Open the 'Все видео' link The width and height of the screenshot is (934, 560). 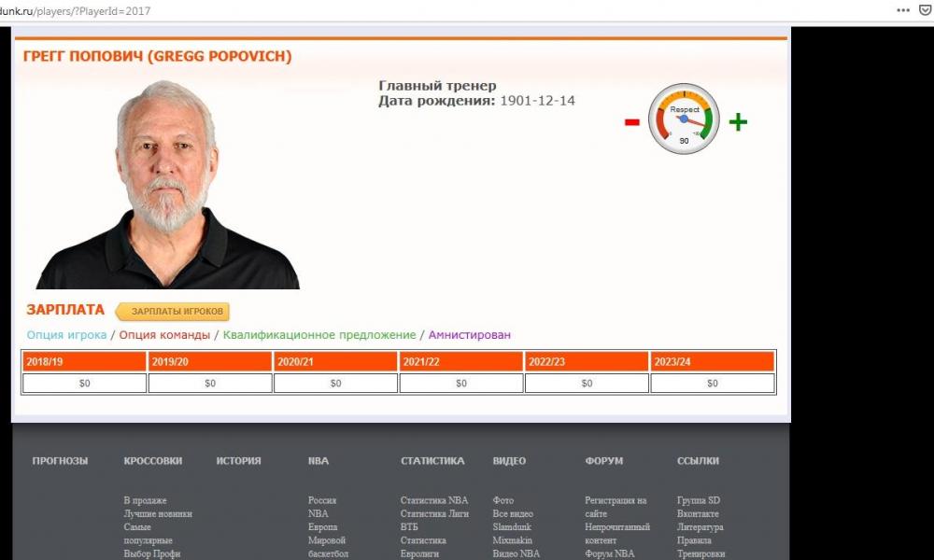click(x=513, y=514)
